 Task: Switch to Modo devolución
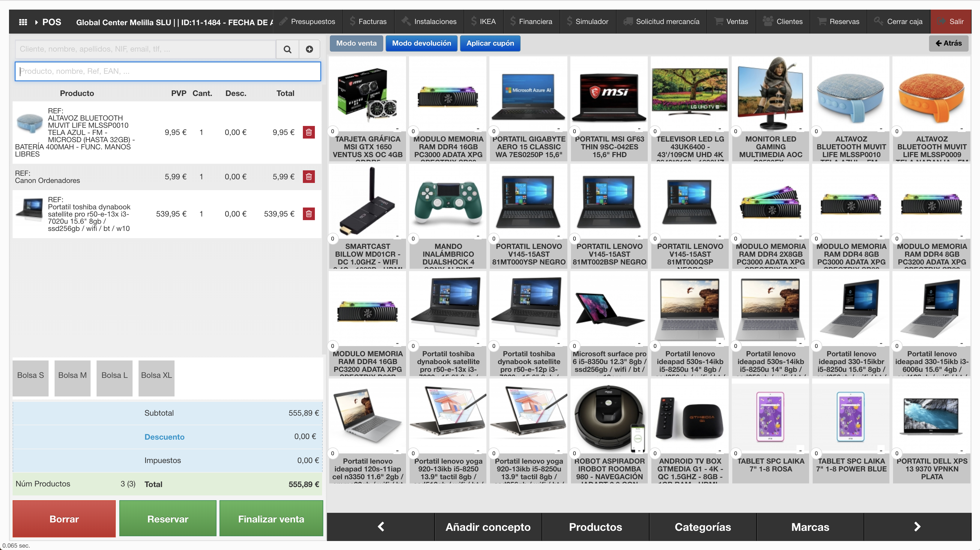click(422, 43)
